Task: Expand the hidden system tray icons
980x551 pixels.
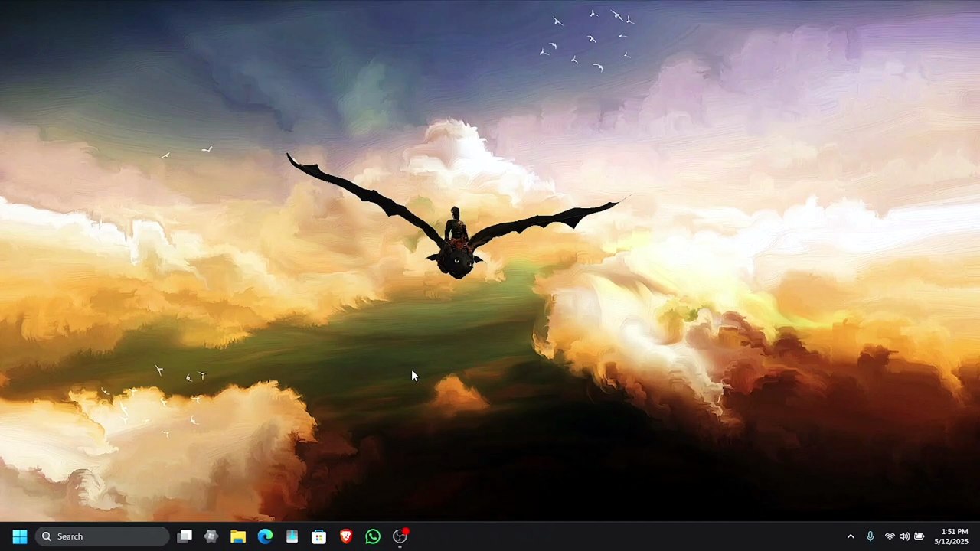Action: [850, 536]
